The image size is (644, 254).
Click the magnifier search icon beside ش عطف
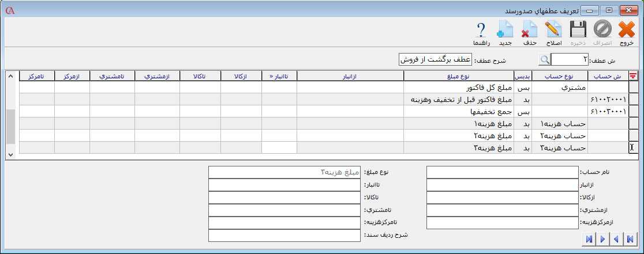pyautogui.click(x=545, y=60)
